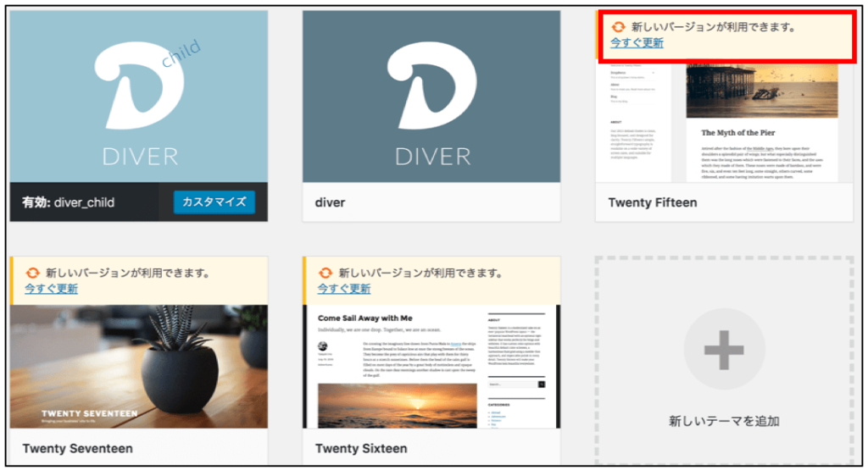The image size is (868, 470).
Task: Click 今すぐ更新 link for Twenty Seventeen
Action: tap(51, 289)
